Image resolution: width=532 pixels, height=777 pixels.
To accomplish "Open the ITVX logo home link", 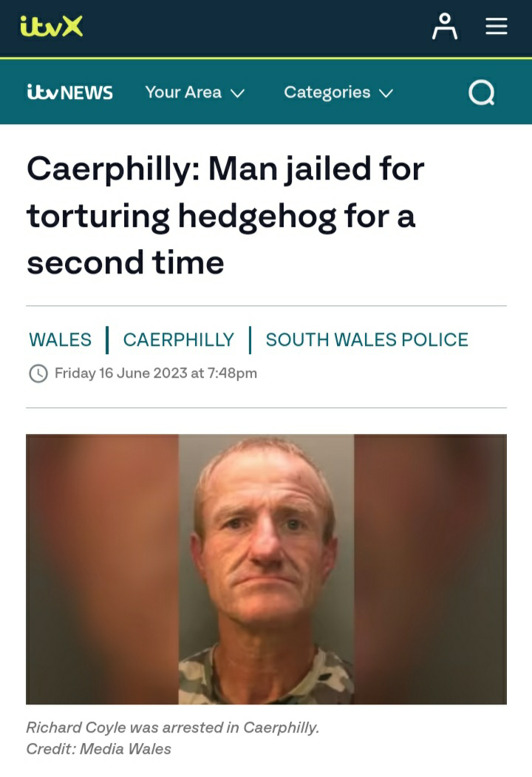I will click(51, 26).
